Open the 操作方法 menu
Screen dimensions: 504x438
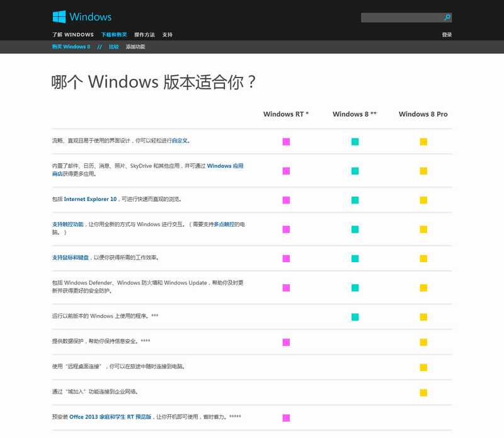(144, 35)
